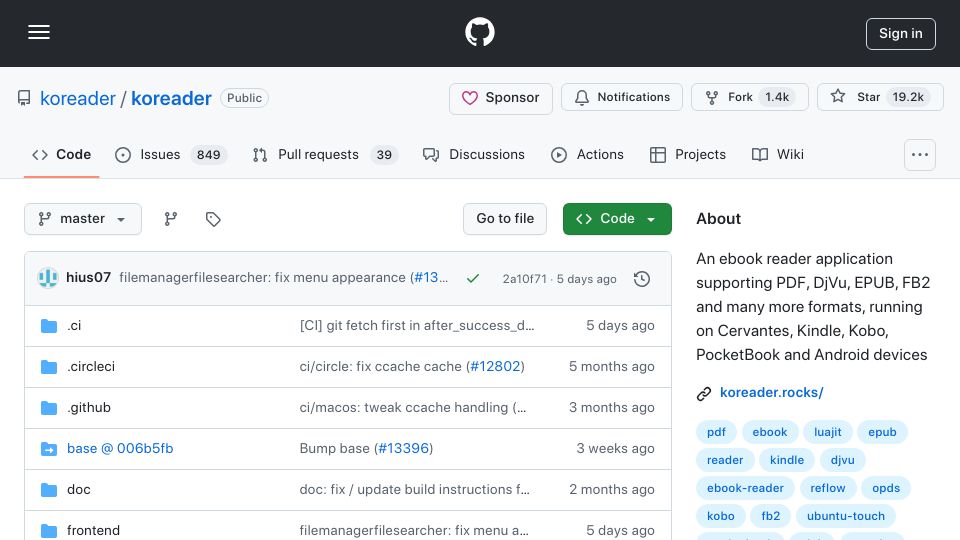Viewport: 960px width, 540px height.
Task: Open the Issues tab
Action: [x=171, y=155]
